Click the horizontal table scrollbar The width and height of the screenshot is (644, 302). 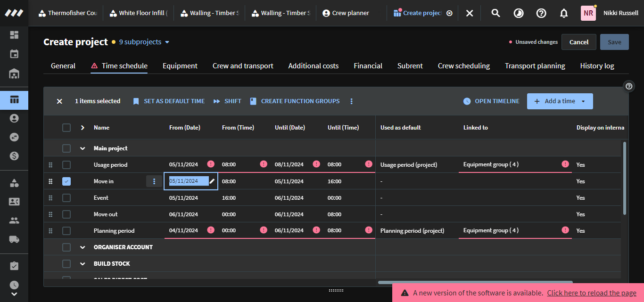(x=475, y=282)
